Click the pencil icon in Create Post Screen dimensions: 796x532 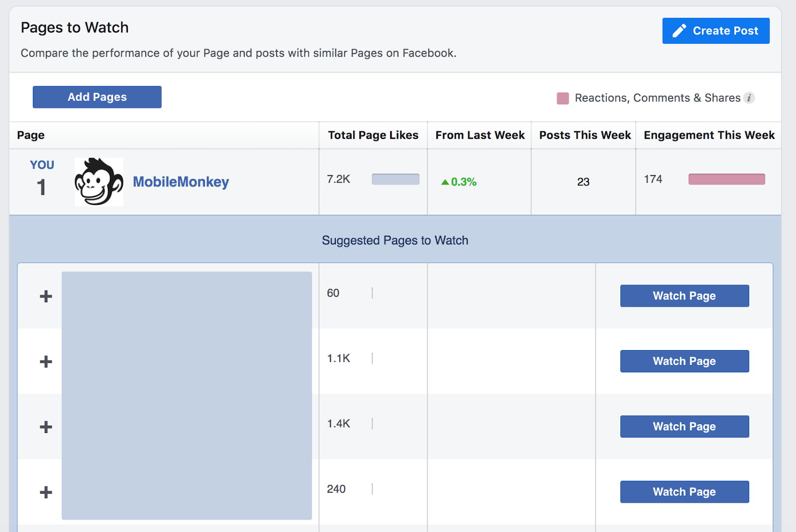coord(680,31)
